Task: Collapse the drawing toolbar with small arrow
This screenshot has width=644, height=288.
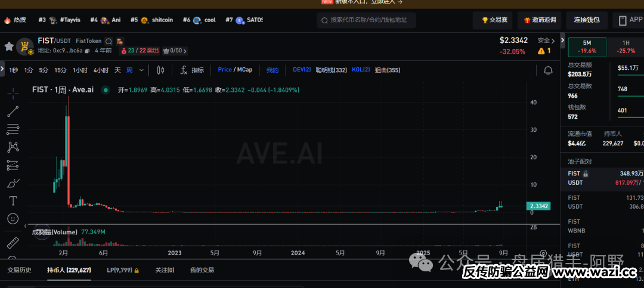Action: pyautogui.click(x=26, y=226)
